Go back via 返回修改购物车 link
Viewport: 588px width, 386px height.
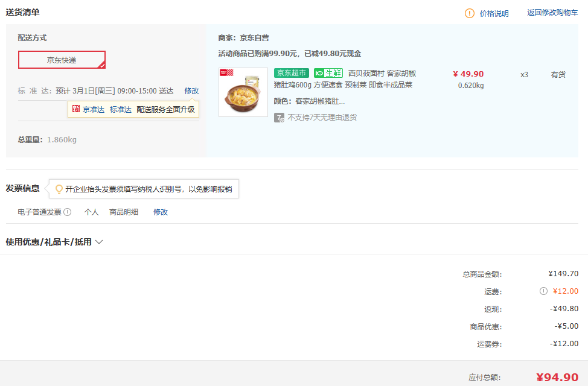pyautogui.click(x=552, y=13)
